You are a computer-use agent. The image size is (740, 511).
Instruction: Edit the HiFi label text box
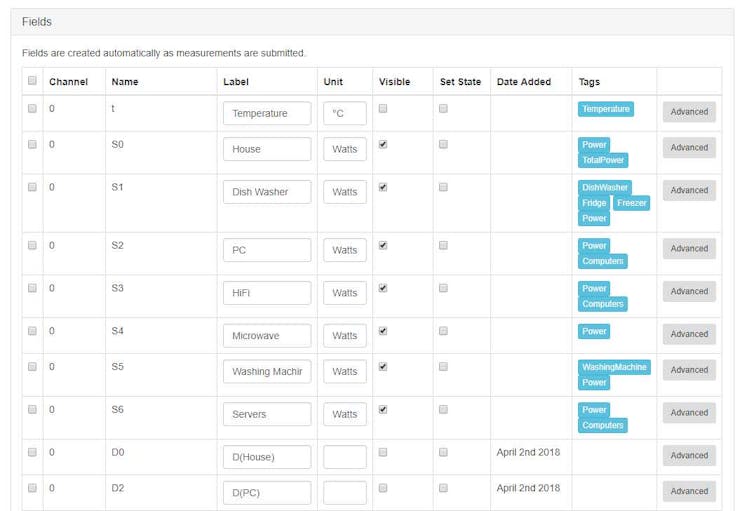point(267,293)
